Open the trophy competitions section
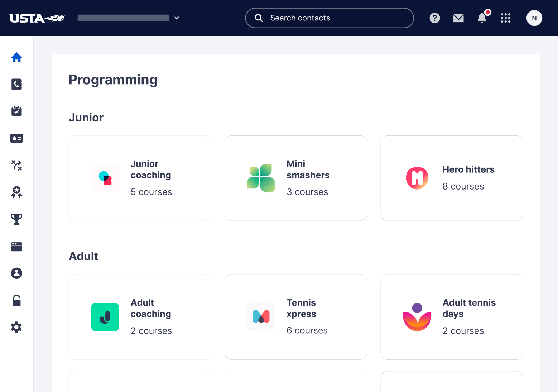558x392 pixels. [x=16, y=219]
